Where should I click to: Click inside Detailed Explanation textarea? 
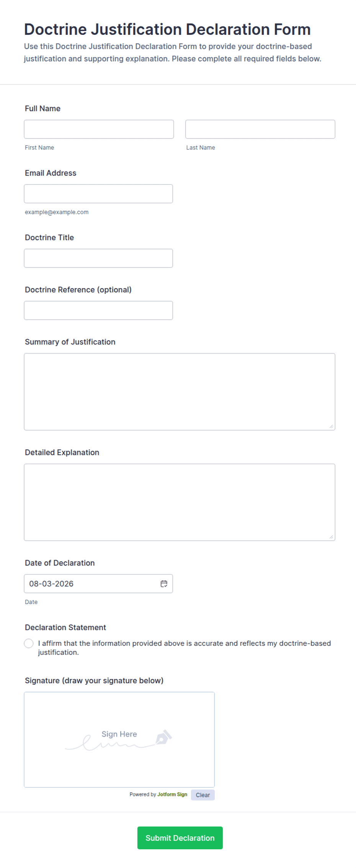[180, 502]
